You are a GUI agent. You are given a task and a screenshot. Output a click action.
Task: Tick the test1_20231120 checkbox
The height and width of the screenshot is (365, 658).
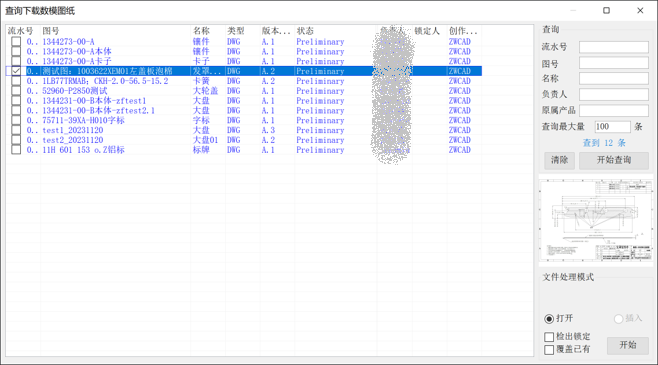point(16,130)
